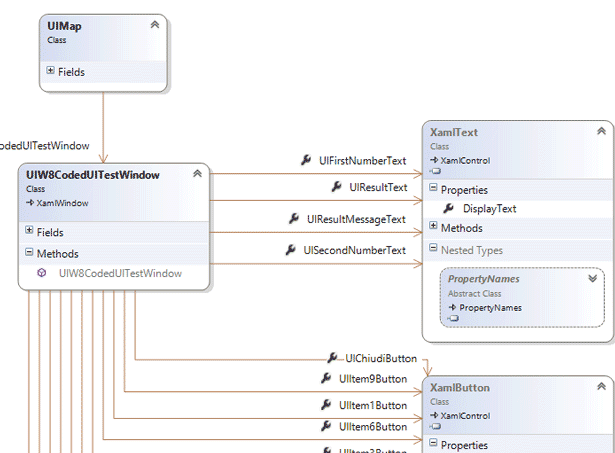
Task: Collapse Methods section in UIW8CodedUITestWindow
Action: 30,254
